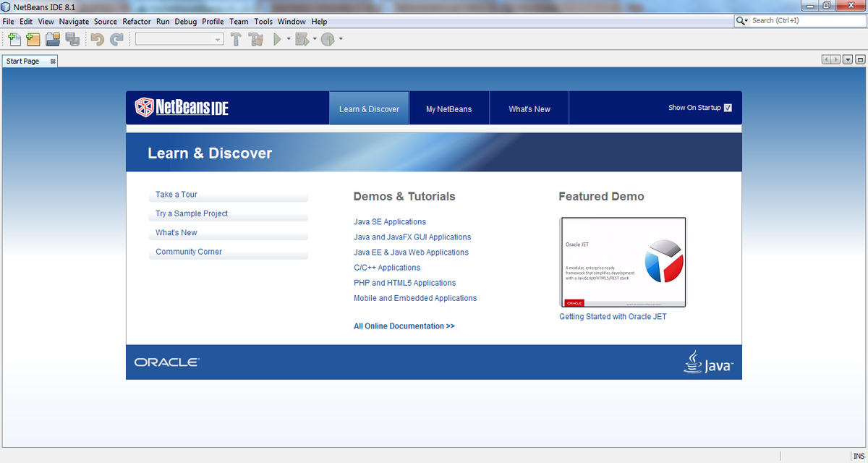Click the green Run Project icon
This screenshot has width=868, height=463.
coord(277,39)
